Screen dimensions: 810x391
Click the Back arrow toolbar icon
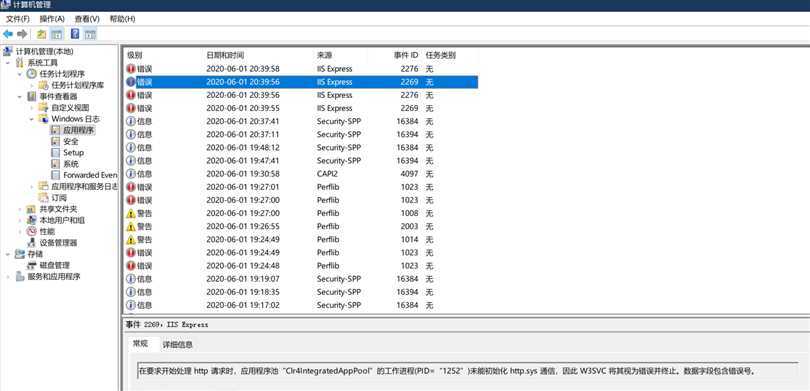point(8,34)
